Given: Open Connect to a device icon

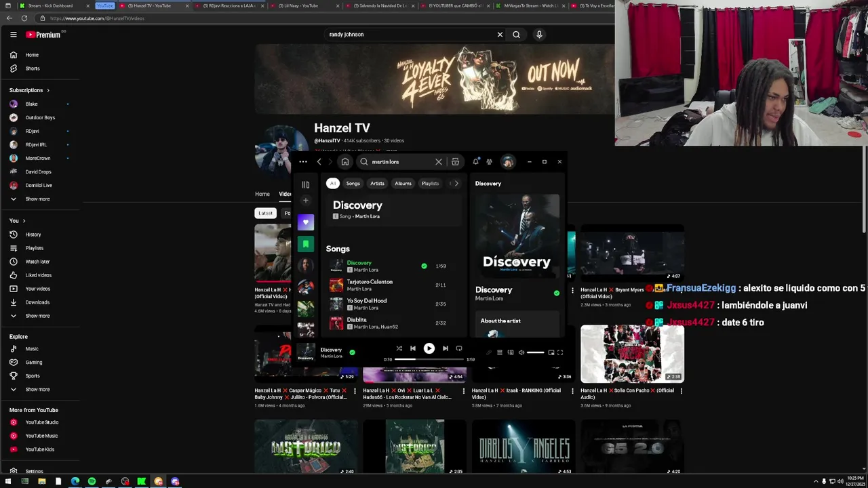Looking at the screenshot, I should click(511, 352).
